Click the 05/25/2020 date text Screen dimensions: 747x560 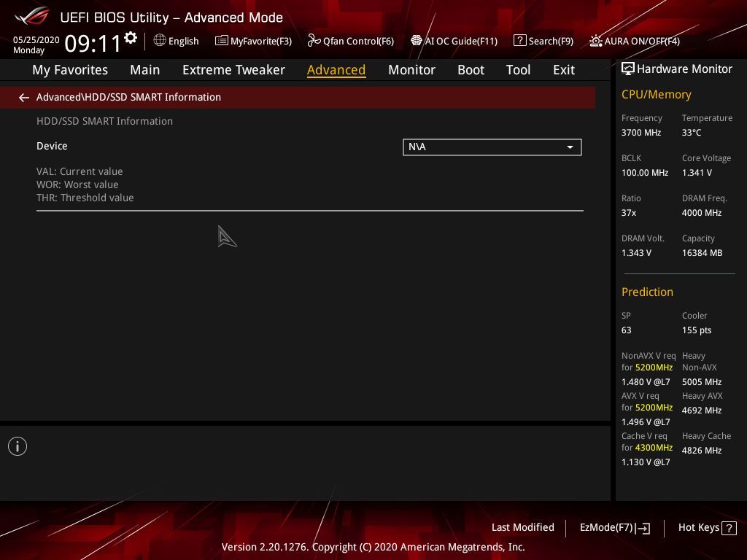(x=36, y=39)
